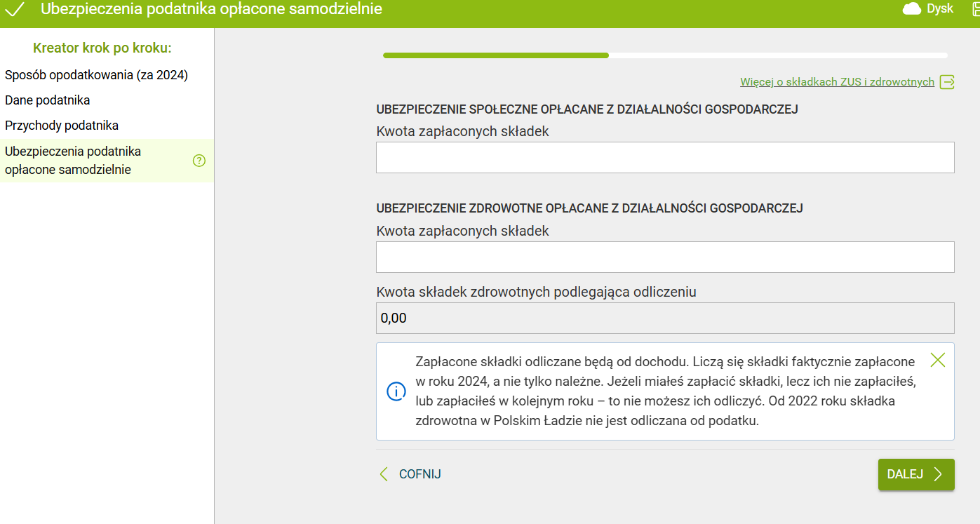Focus the health insurance Kwota zapłaconych składek field
Screen dimensions: 980x524
tap(664, 257)
